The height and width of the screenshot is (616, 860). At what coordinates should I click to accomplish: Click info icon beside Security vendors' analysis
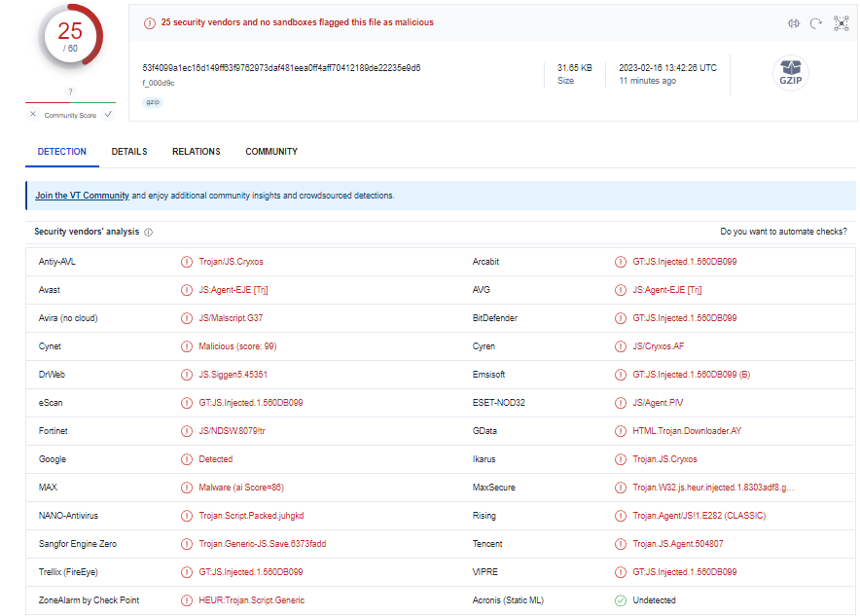[x=149, y=233]
